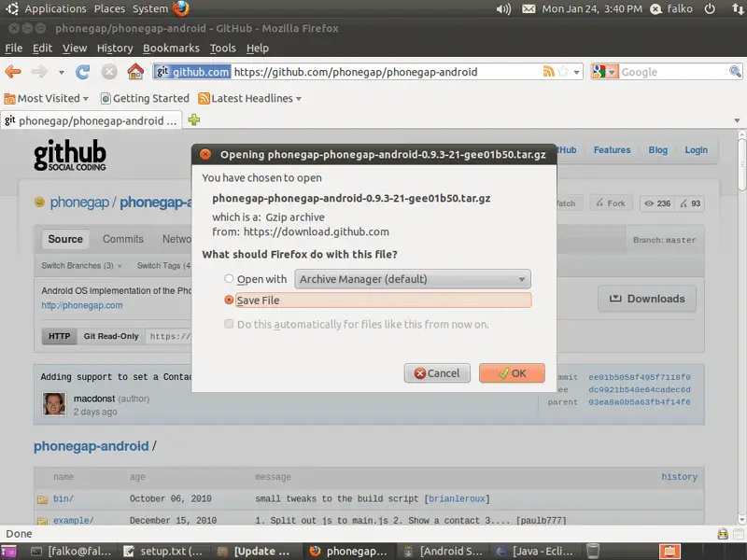747x560 pixels.
Task: Open the http://phonegap.com link
Action: click(x=82, y=305)
